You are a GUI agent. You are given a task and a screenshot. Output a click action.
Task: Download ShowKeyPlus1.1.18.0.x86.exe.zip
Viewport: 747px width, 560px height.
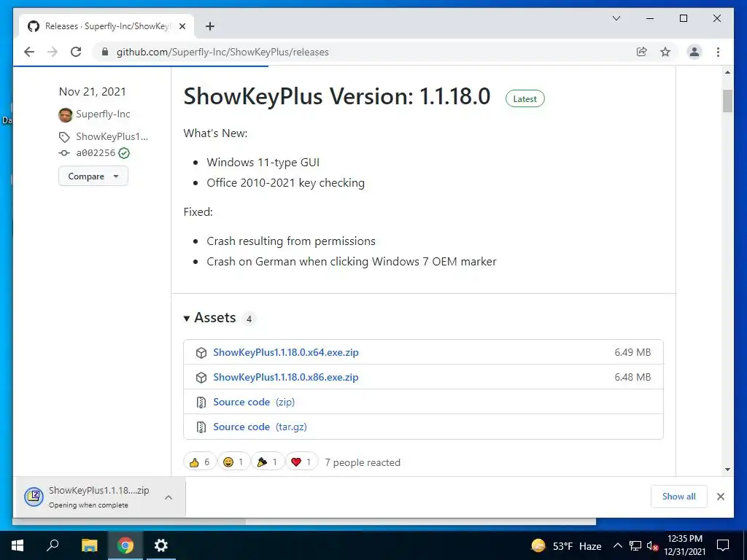(x=286, y=377)
